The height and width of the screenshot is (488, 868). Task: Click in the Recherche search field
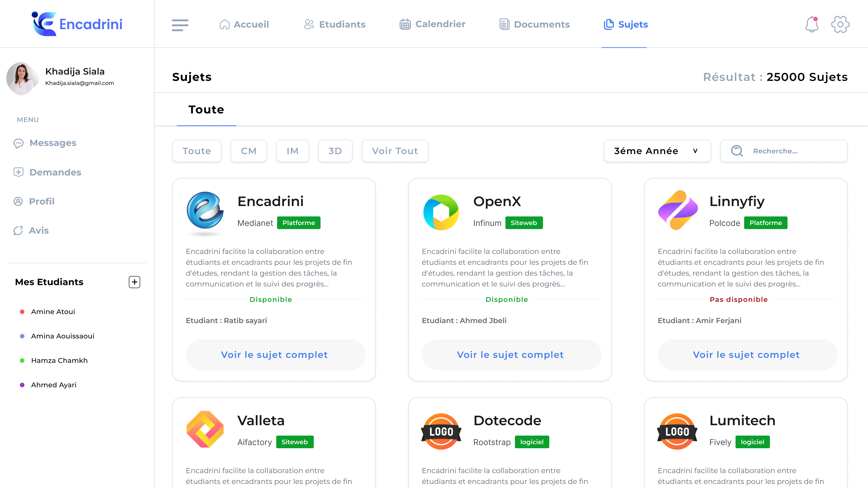784,151
